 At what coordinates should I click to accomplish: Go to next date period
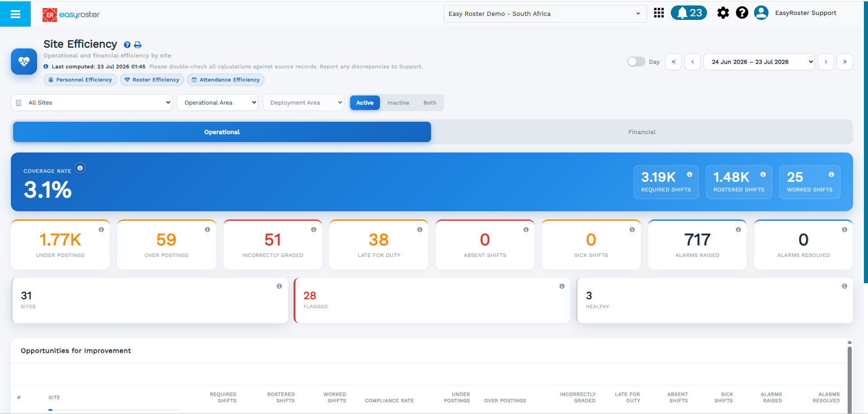click(825, 62)
